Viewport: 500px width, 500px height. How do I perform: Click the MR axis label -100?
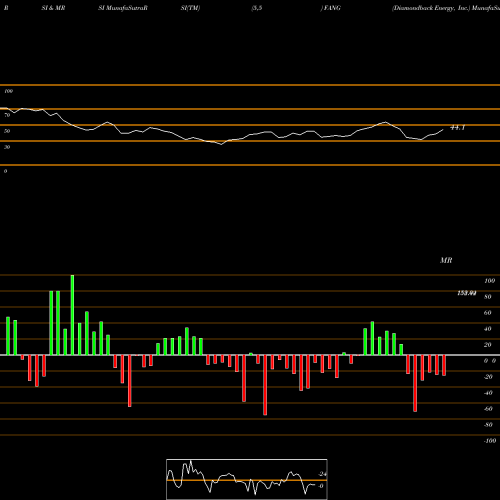490,441
